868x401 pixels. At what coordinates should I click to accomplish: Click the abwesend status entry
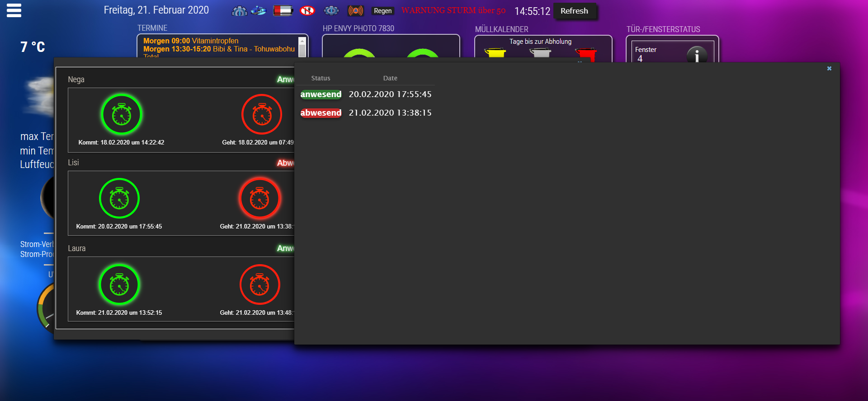click(321, 113)
